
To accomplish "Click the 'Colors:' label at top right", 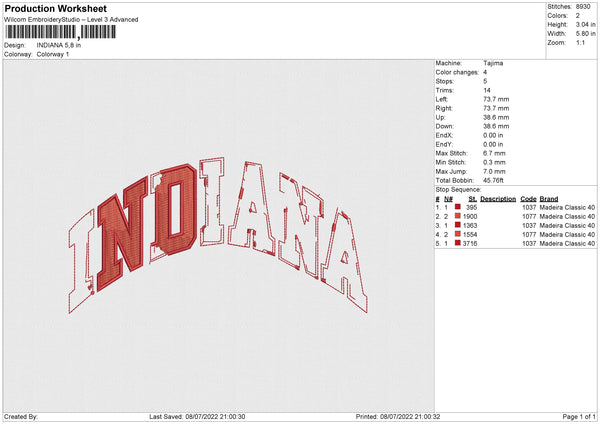I will tap(557, 16).
